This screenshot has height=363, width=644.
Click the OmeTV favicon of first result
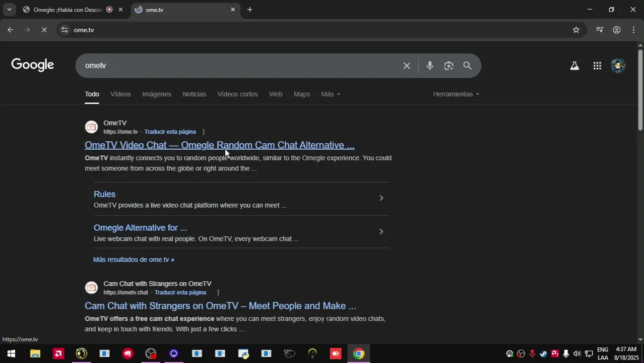point(91,127)
